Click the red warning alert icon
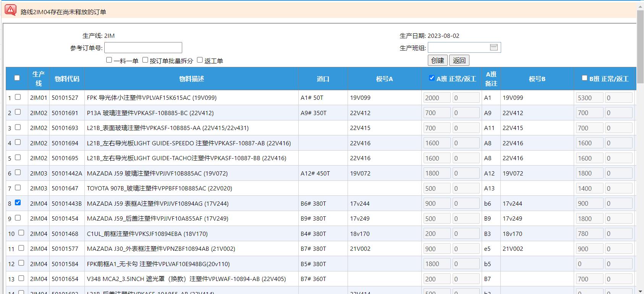The height and width of the screenshot is (294, 644). 11,10
